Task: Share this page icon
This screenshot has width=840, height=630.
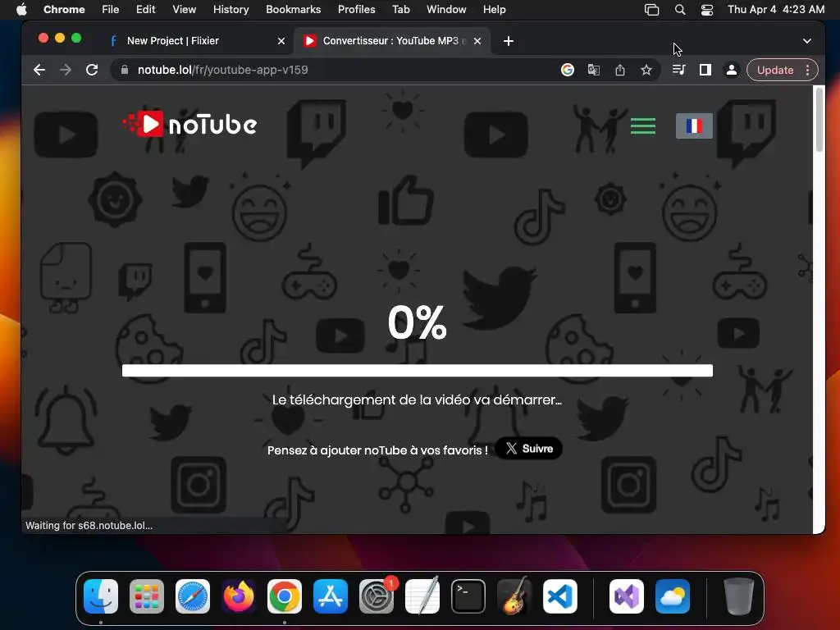Action: pos(620,70)
